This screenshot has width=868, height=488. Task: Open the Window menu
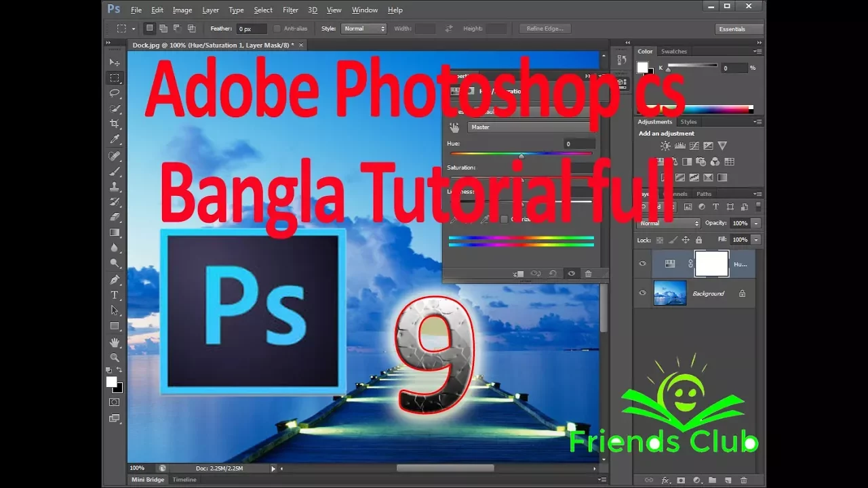(365, 10)
